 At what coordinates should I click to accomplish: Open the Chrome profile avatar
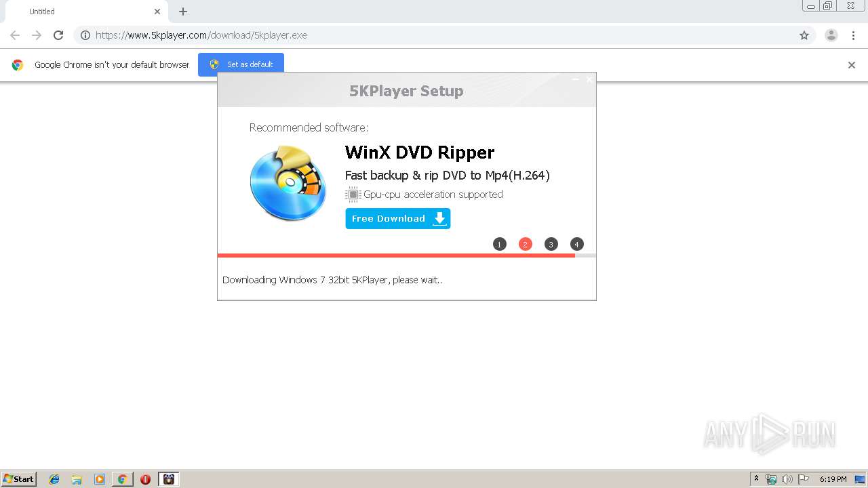(x=831, y=35)
